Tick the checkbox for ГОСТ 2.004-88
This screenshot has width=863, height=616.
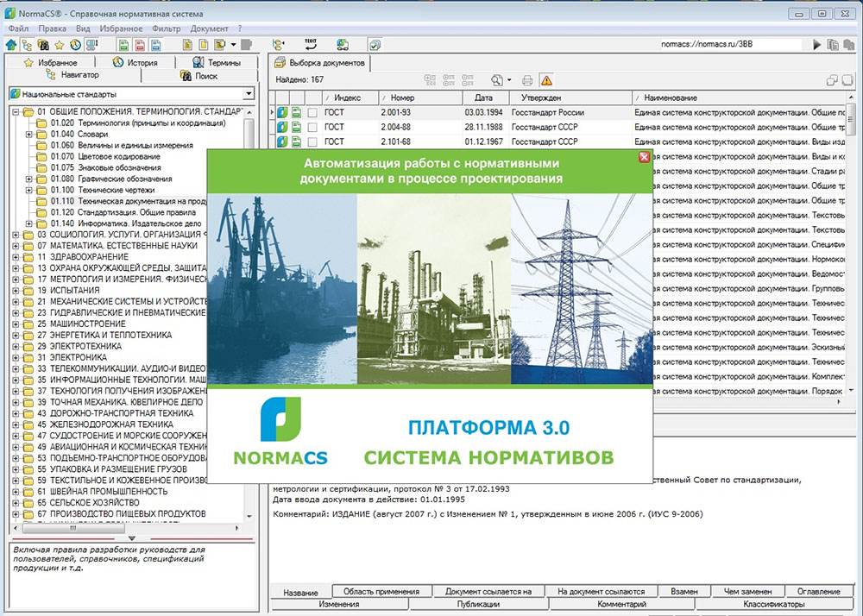point(312,127)
